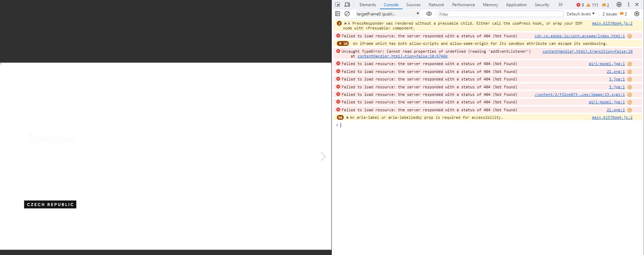This screenshot has height=255, width=644.
Task: Select the Security tab
Action: click(x=542, y=5)
